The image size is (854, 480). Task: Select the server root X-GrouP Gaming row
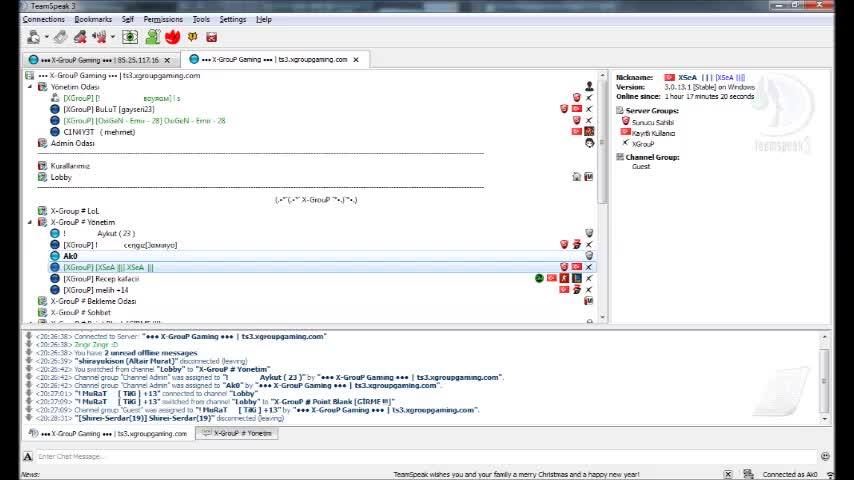click(x=120, y=75)
